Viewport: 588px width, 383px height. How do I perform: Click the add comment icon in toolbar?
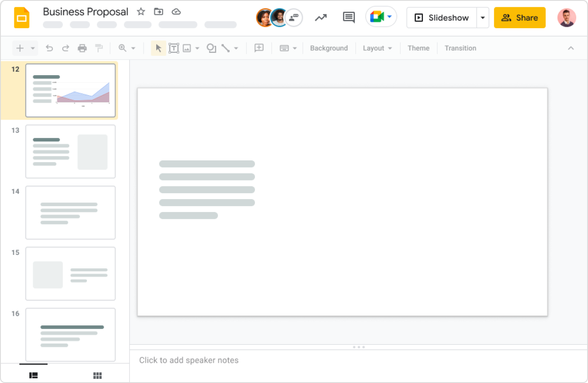259,48
